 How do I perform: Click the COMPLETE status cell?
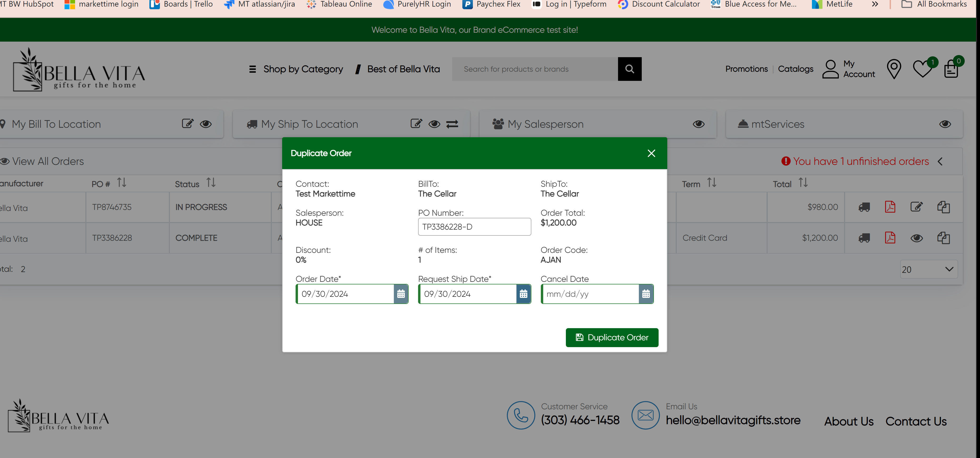tap(196, 238)
